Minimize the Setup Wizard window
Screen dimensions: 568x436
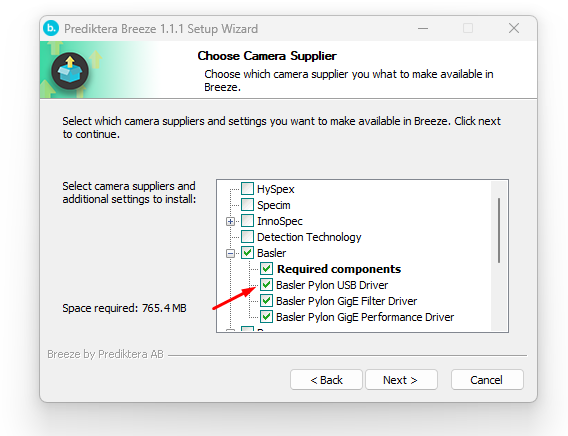pyautogui.click(x=423, y=28)
